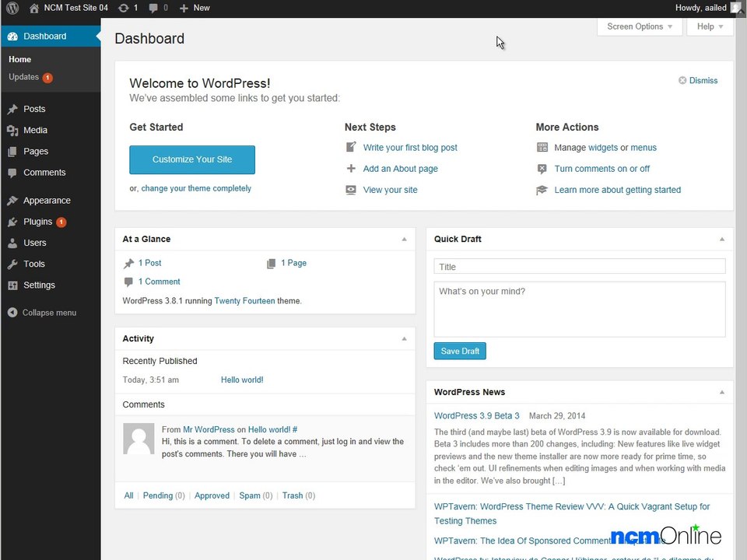Screen dimensions: 747x560
Task: Click the edit icon beside Write your first blog post
Action: 351,147
